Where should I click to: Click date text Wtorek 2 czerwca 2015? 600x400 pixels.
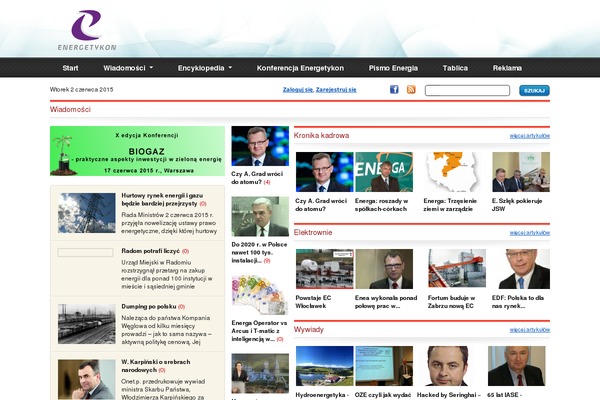pos(82,90)
